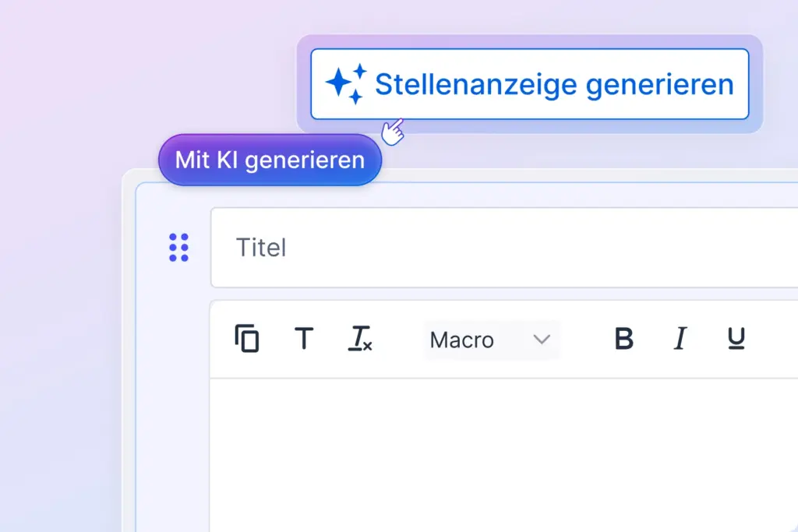798x532 pixels.
Task: Click the Titel placeholder text
Action: coord(261,248)
